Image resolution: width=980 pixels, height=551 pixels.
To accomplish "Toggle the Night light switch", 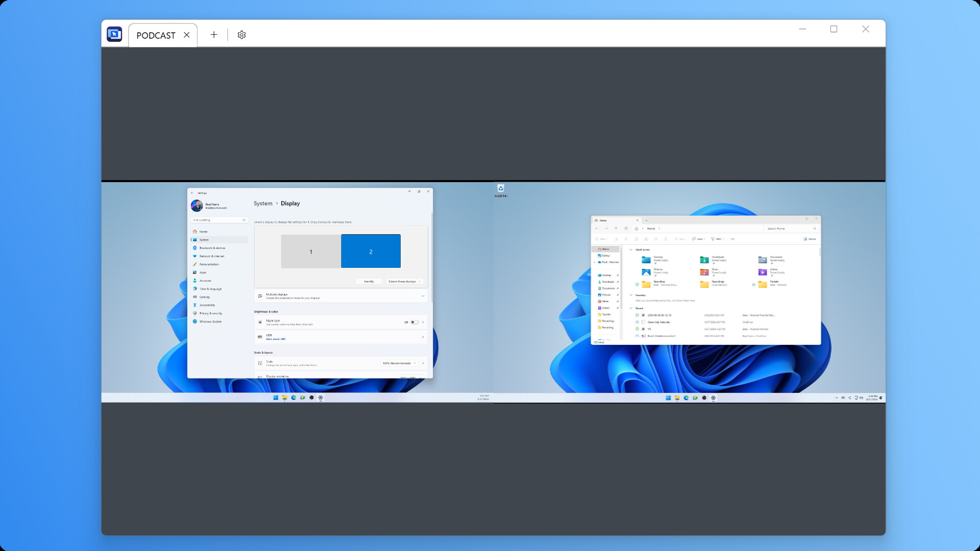I will (x=414, y=322).
